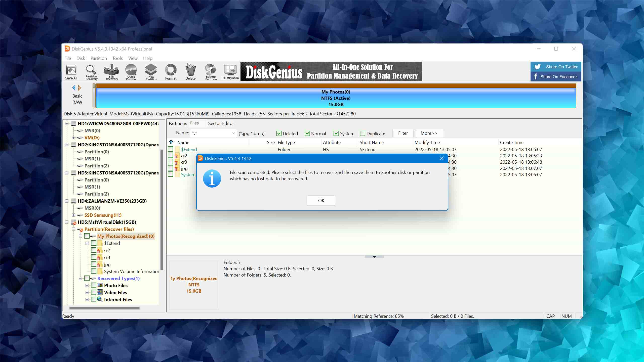Collapse the HD5:MsftVirtualDisk node
644x362 pixels.
(67, 222)
